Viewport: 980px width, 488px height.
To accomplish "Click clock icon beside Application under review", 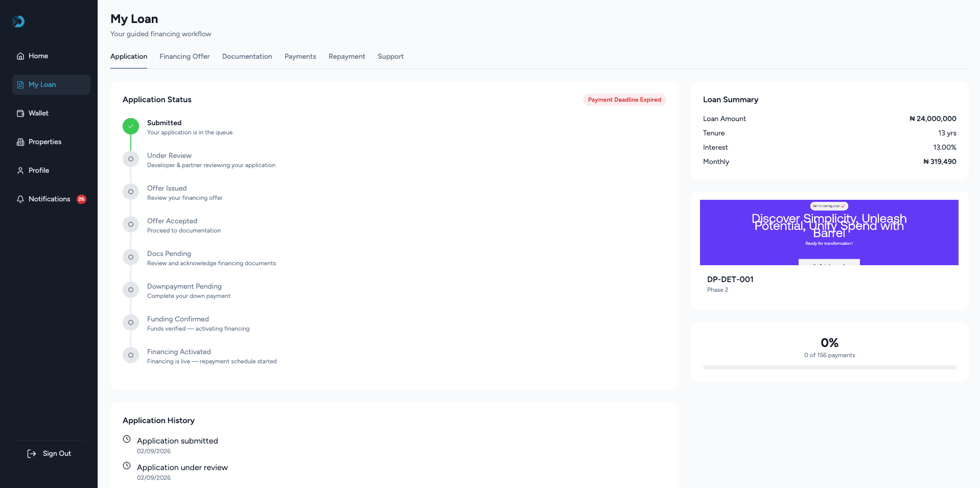I will point(127,466).
